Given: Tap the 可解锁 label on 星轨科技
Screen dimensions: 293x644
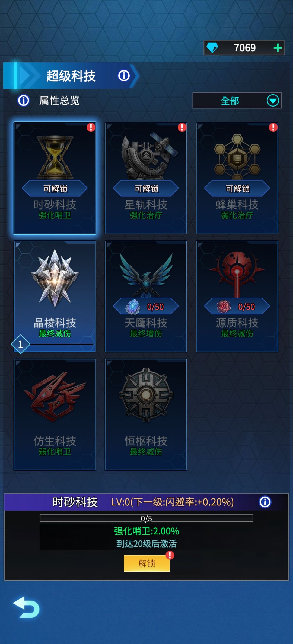Looking at the screenshot, I should pyautogui.click(x=146, y=188).
